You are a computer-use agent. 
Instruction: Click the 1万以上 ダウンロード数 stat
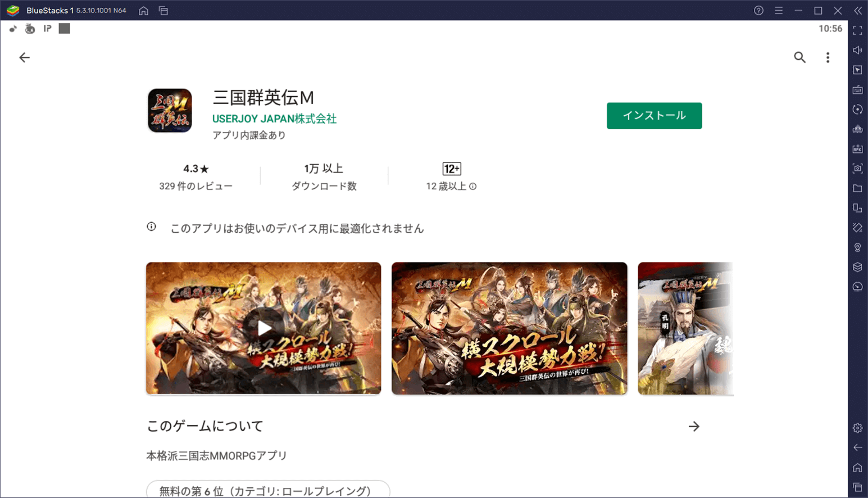324,176
